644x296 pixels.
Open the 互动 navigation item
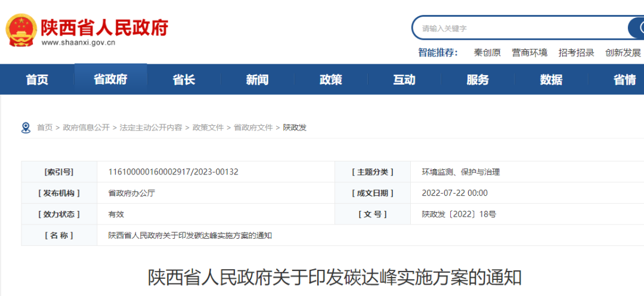click(404, 80)
